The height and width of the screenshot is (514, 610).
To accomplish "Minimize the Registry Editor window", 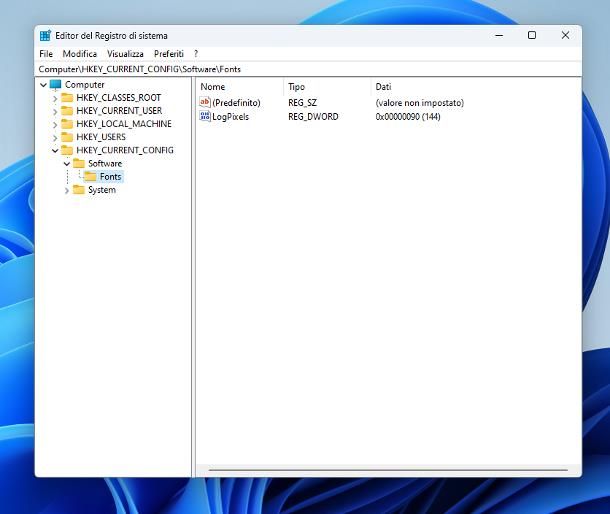I will point(499,35).
